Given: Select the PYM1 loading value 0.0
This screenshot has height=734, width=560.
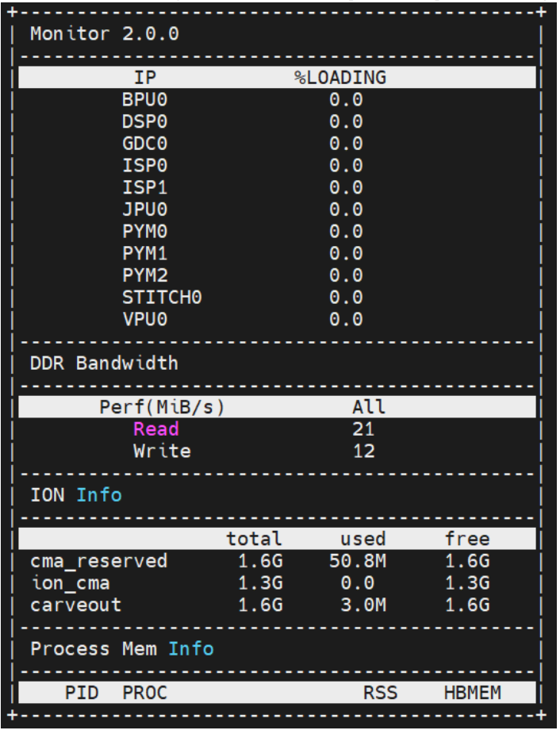Looking at the screenshot, I should (x=346, y=254).
